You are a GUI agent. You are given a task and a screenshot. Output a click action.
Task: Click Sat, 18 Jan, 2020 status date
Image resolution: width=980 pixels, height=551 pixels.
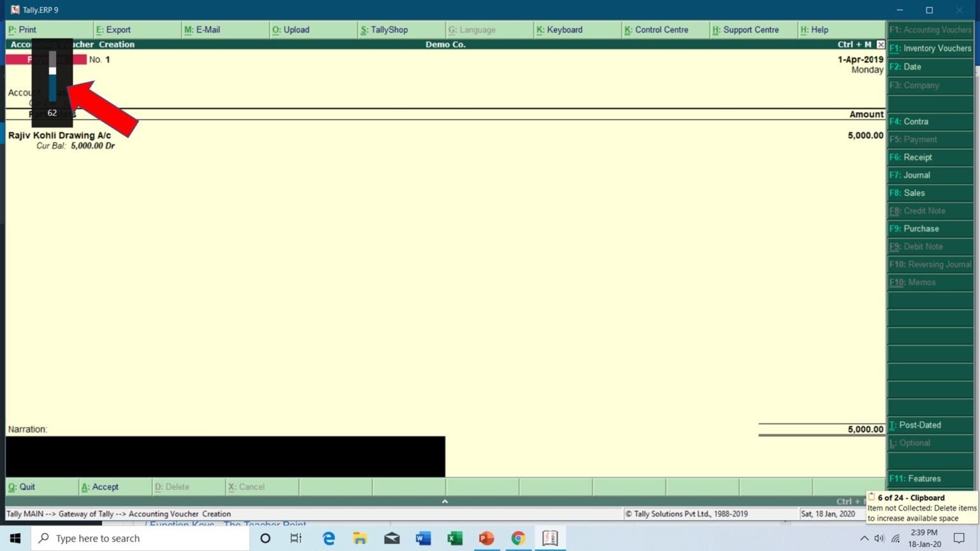828,514
